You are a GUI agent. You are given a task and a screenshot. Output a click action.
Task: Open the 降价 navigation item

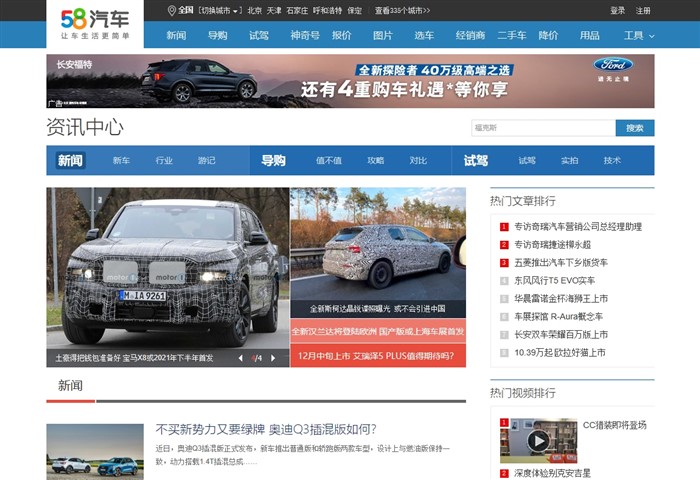pyautogui.click(x=548, y=35)
